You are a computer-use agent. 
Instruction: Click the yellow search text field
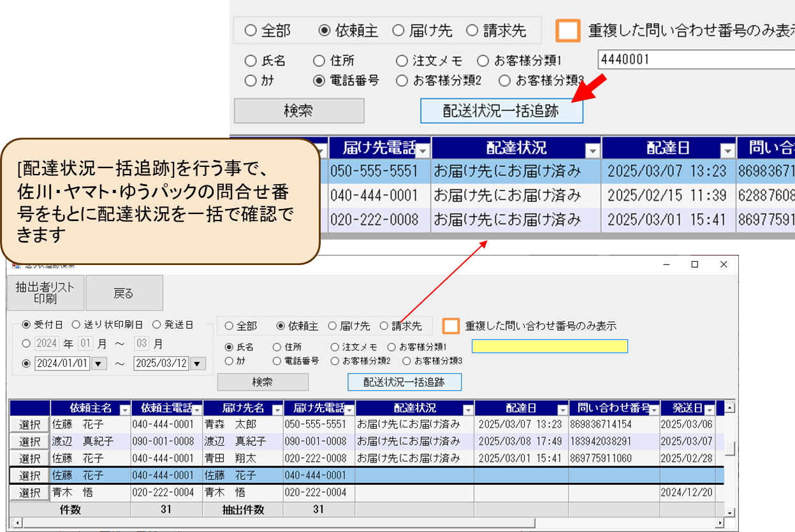[x=550, y=346]
